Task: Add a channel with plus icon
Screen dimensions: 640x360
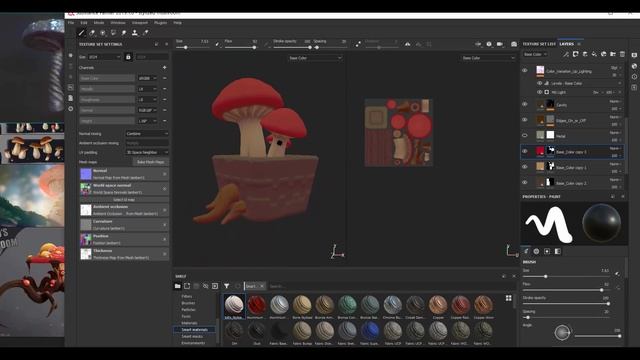Action: pos(164,68)
